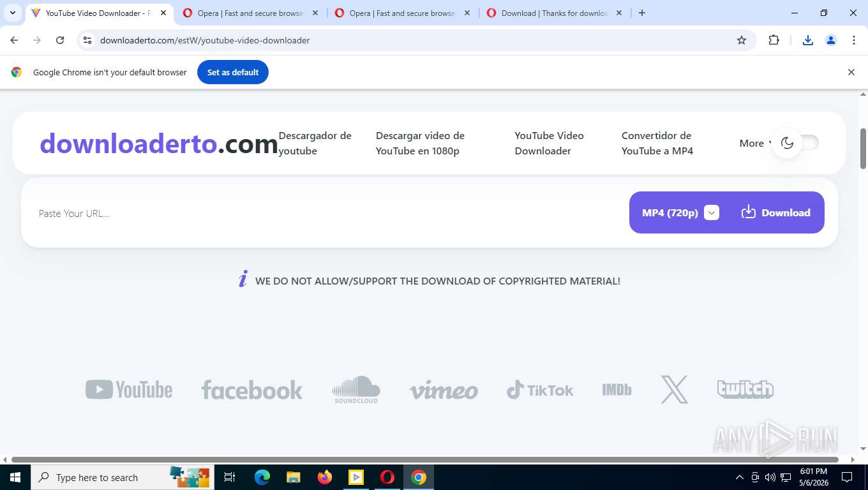Go back to previous page
The width and height of the screenshot is (868, 490).
pyautogui.click(x=15, y=40)
